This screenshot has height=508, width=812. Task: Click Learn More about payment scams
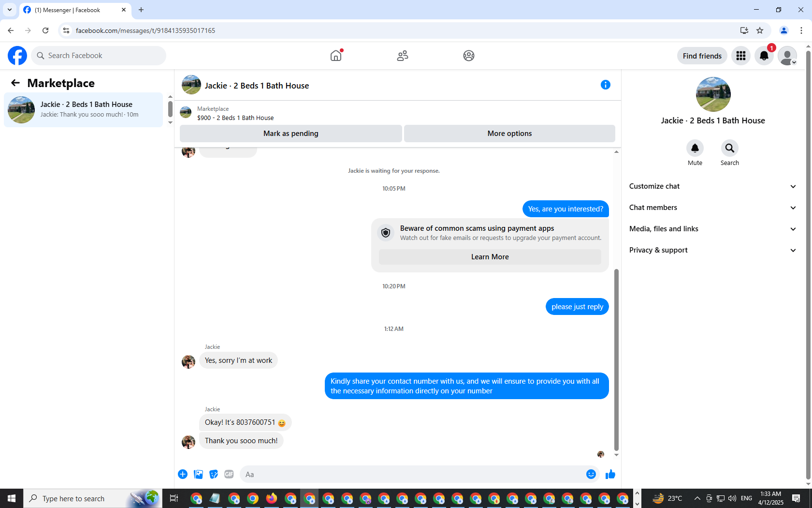click(x=490, y=257)
